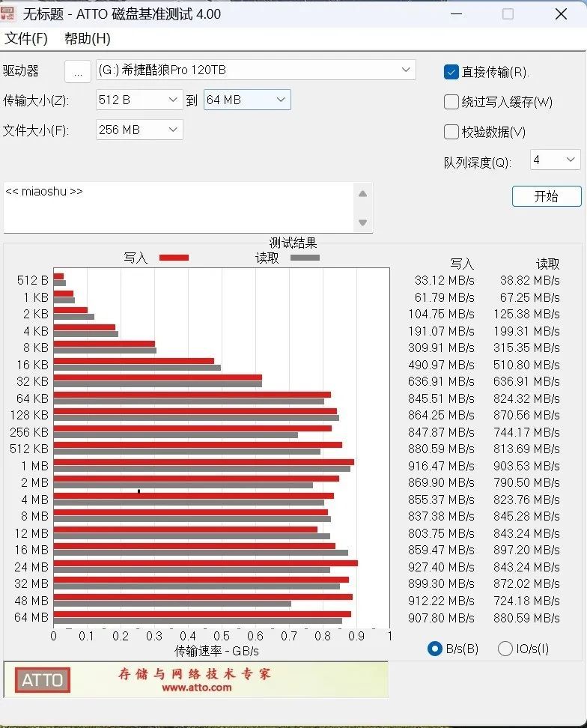
Task: Click the ATTO logo in the banner
Action: click(x=42, y=680)
